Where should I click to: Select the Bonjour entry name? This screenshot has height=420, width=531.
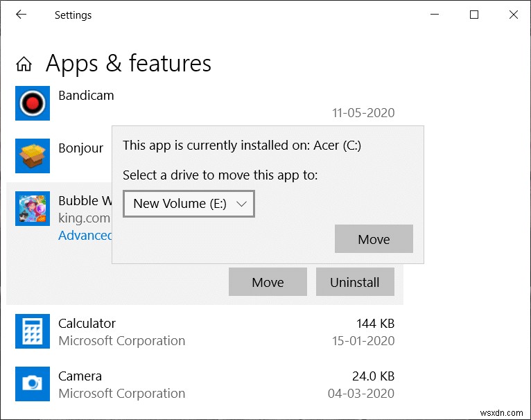pyautogui.click(x=80, y=148)
